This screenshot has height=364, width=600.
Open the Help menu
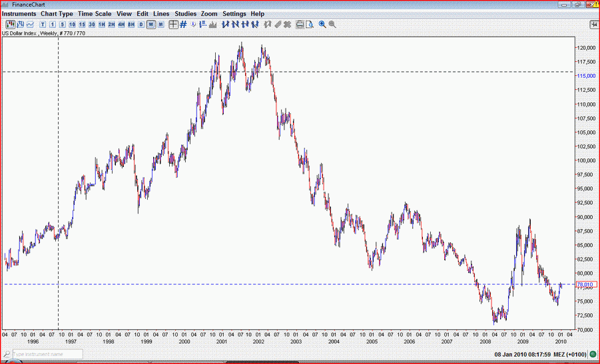pyautogui.click(x=258, y=14)
